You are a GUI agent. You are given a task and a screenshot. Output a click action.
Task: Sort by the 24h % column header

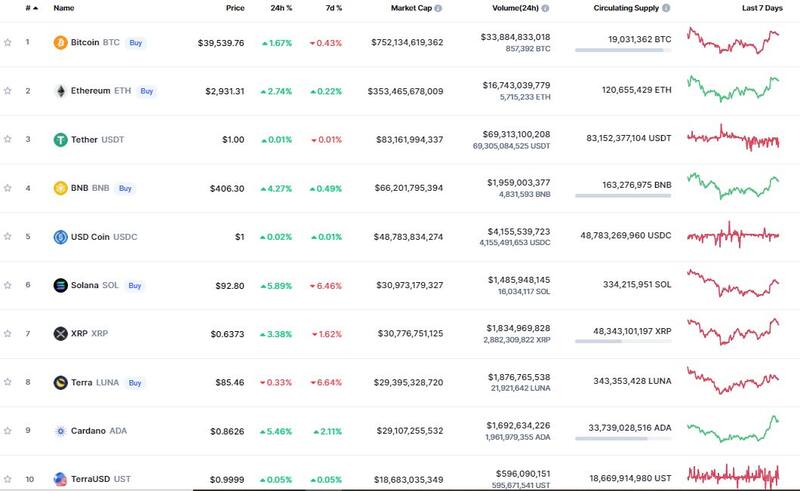(281, 8)
